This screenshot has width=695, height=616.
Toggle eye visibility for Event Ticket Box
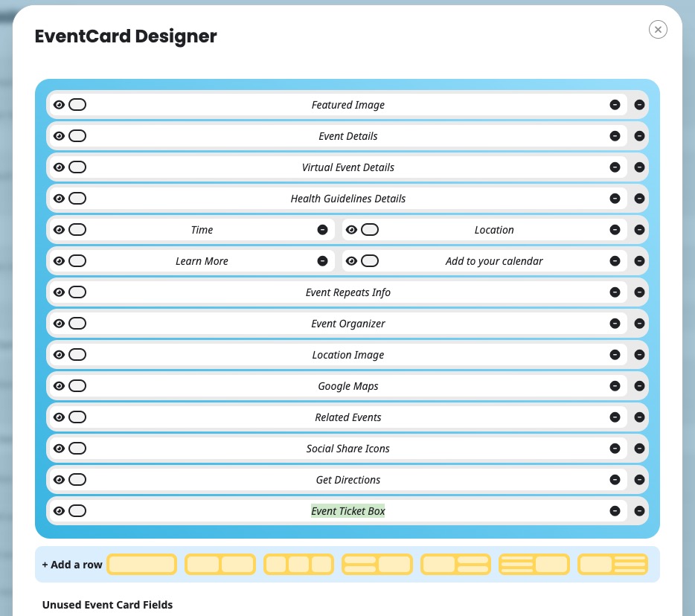pyautogui.click(x=59, y=511)
